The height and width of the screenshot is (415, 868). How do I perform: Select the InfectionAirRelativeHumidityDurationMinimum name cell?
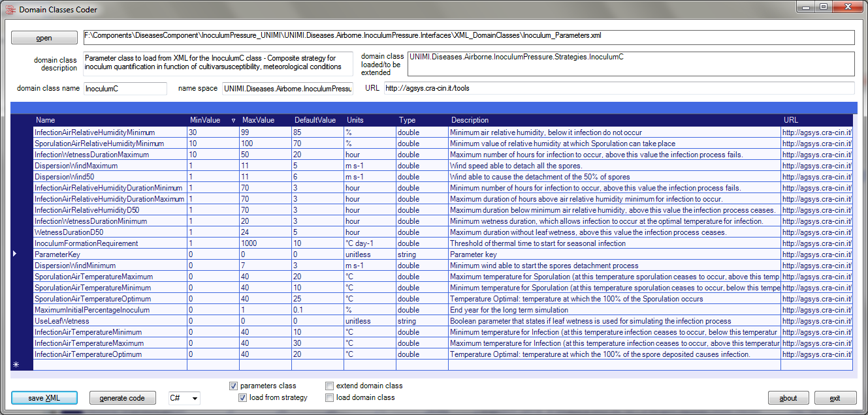pos(110,188)
